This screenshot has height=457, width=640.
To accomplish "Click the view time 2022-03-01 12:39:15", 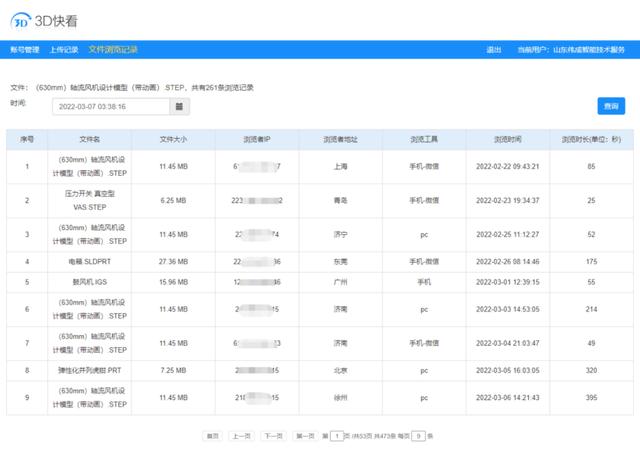I will coord(508,282).
